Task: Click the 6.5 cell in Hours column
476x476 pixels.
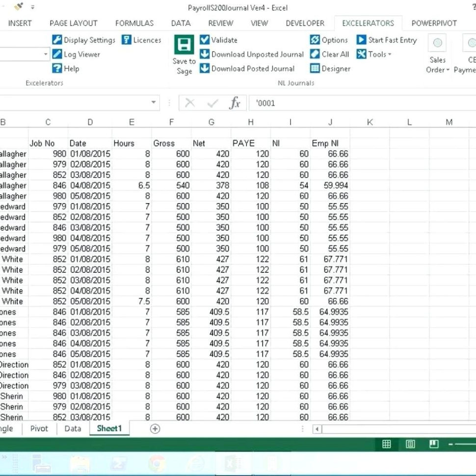Action: (x=132, y=185)
